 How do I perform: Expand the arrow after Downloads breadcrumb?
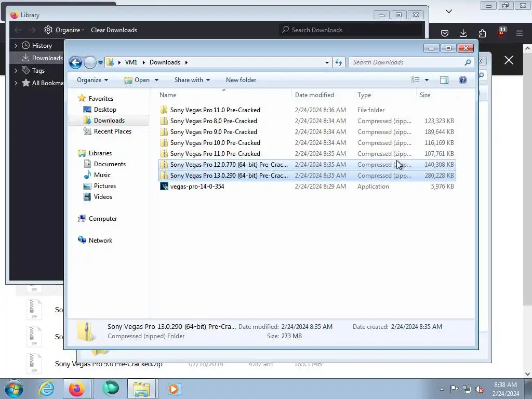(187, 62)
